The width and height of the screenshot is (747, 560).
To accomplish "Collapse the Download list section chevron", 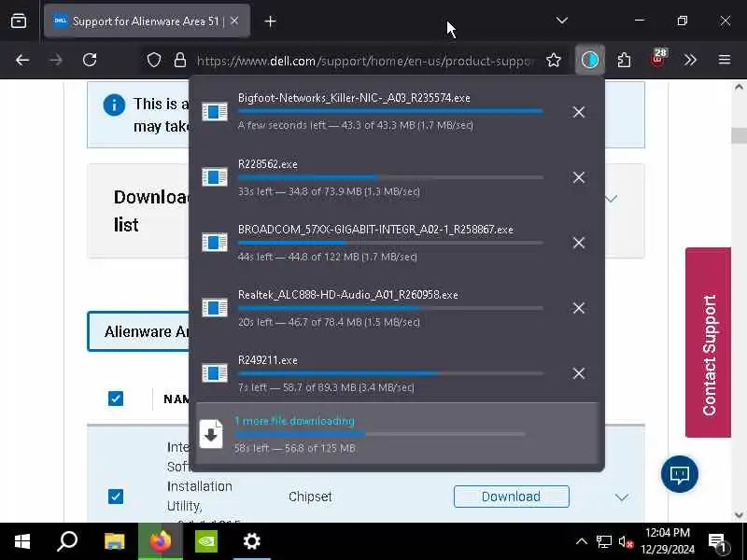I will (612, 198).
